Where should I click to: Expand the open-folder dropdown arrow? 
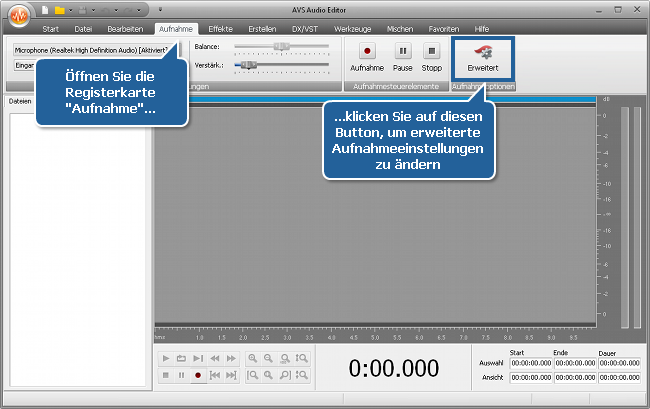tap(70, 10)
